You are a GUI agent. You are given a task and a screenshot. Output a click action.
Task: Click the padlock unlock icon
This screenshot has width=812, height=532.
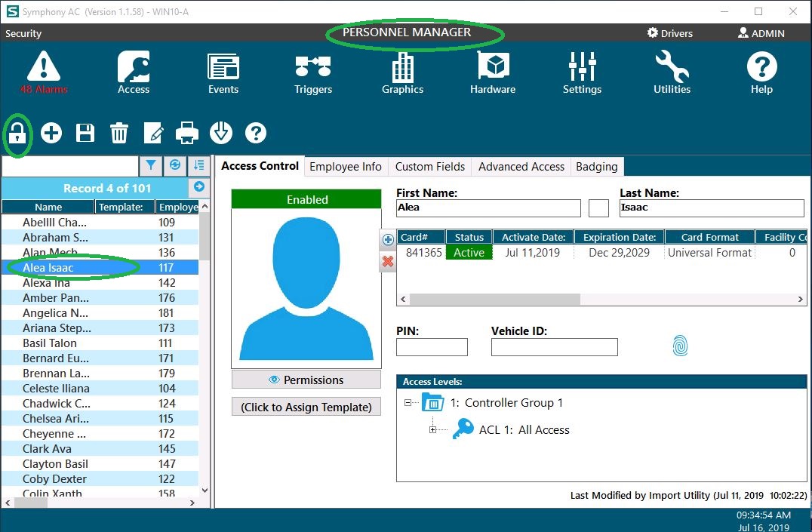[x=17, y=134]
